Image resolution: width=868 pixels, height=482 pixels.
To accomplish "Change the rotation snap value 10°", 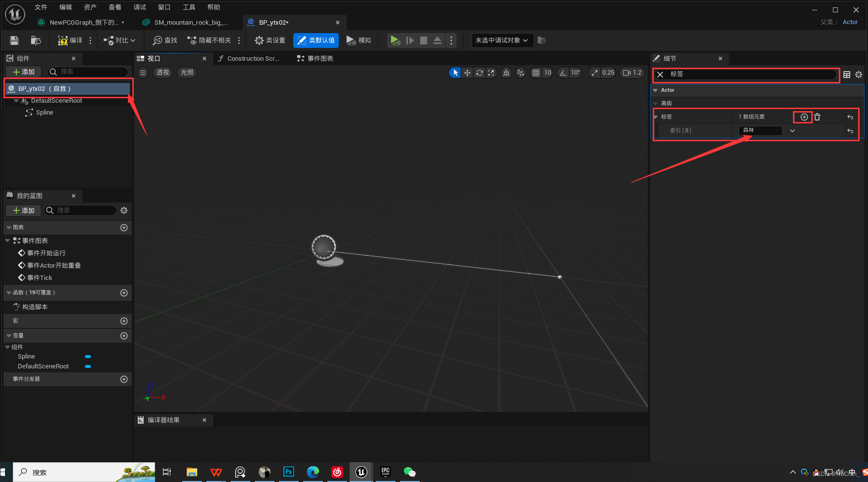I will [x=575, y=73].
